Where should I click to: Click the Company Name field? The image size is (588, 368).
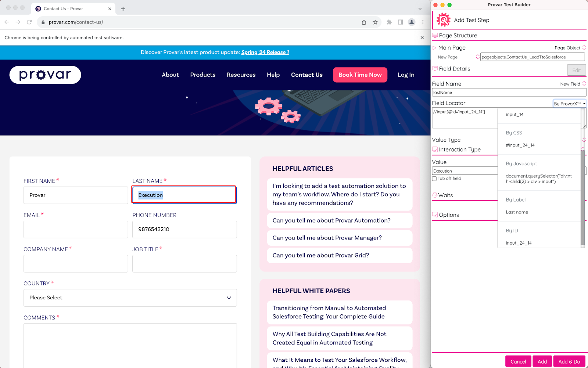click(76, 264)
